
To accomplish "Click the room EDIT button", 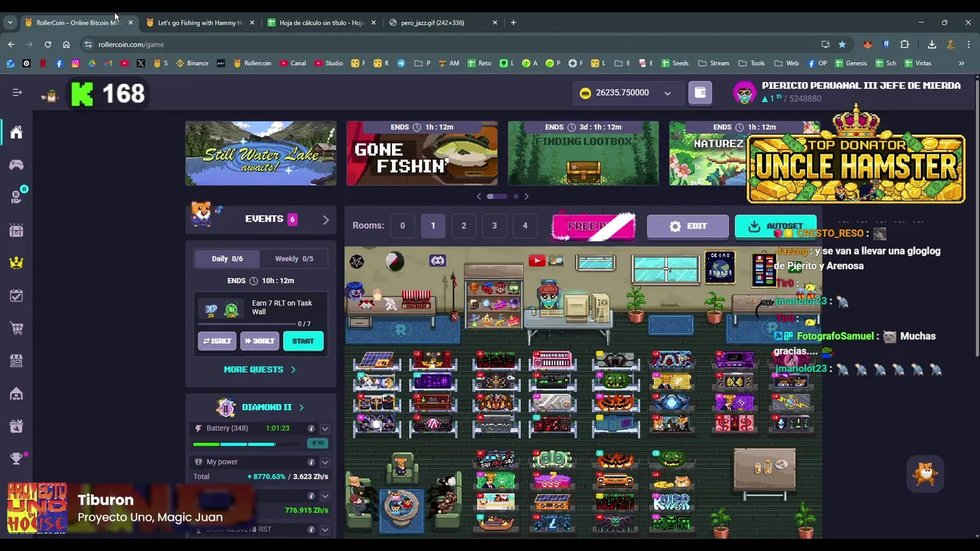I will (x=688, y=227).
